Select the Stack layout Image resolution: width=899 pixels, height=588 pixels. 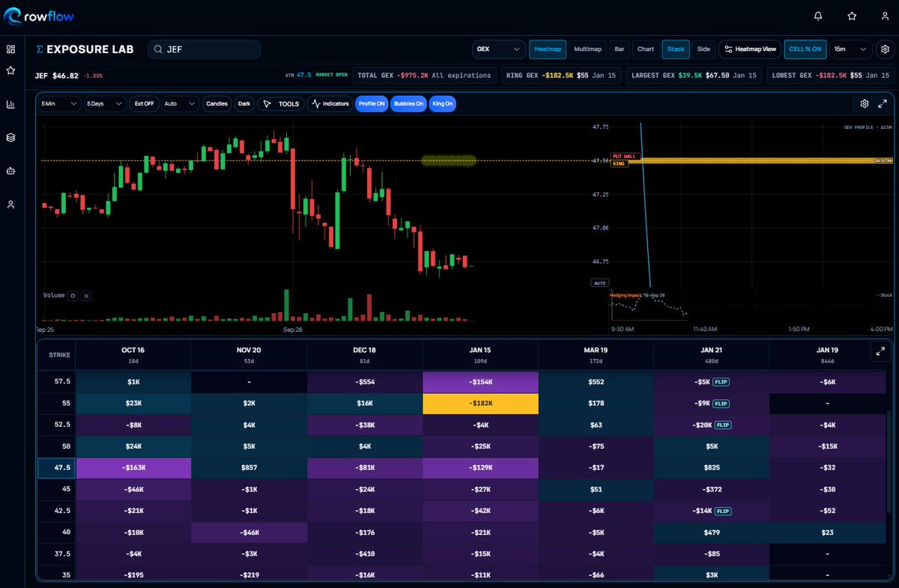coord(676,49)
